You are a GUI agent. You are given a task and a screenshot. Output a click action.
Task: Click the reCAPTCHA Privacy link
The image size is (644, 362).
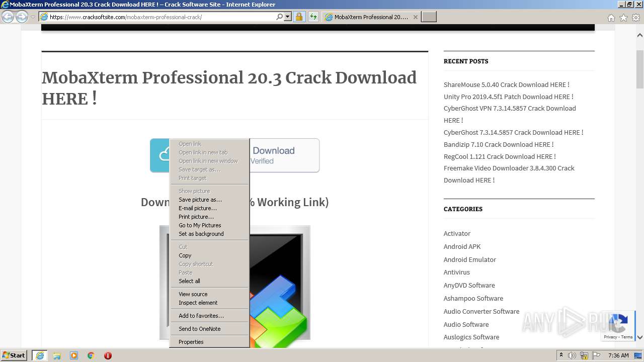[x=610, y=337]
